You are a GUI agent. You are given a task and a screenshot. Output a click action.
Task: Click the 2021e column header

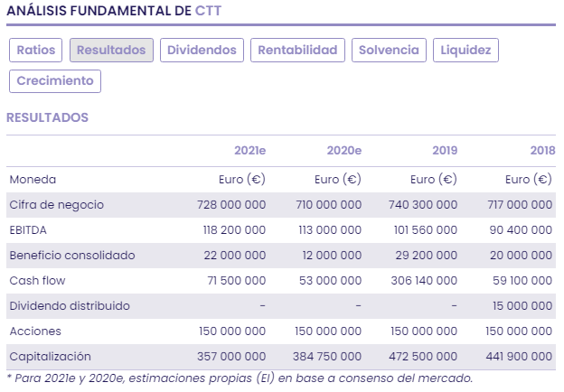[249, 150]
